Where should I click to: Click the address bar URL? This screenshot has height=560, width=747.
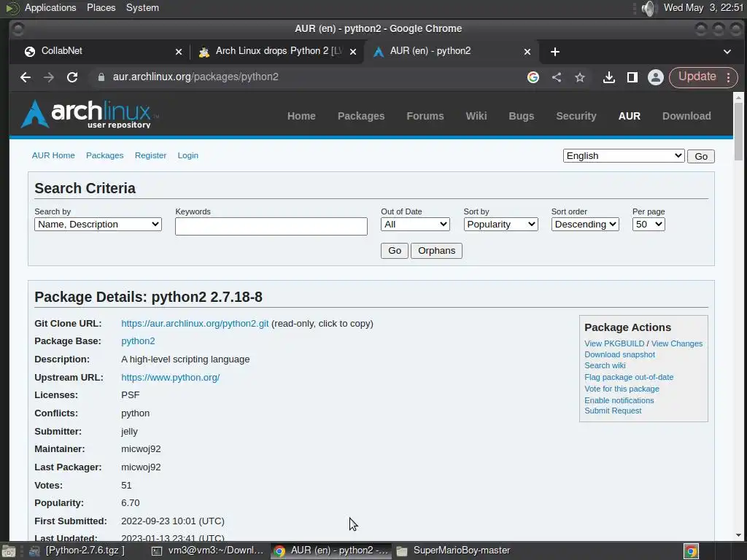pyautogui.click(x=196, y=77)
